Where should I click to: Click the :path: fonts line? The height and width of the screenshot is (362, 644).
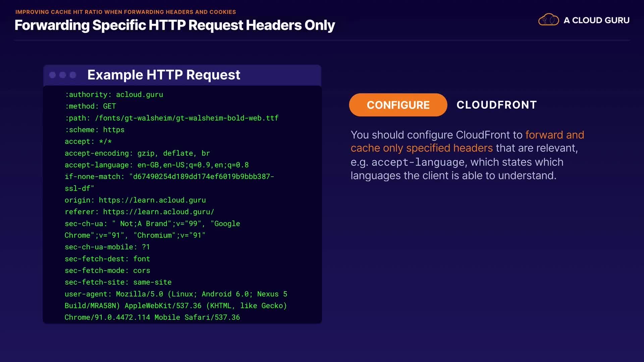(x=171, y=118)
